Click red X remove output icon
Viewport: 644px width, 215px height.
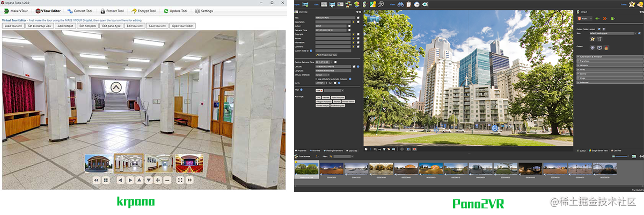pos(605,18)
